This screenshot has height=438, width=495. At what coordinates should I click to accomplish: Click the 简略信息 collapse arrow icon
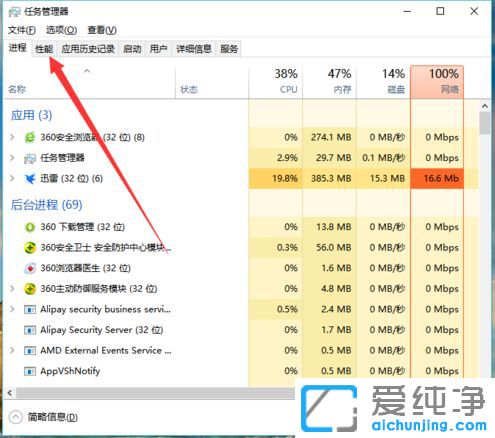click(x=15, y=417)
